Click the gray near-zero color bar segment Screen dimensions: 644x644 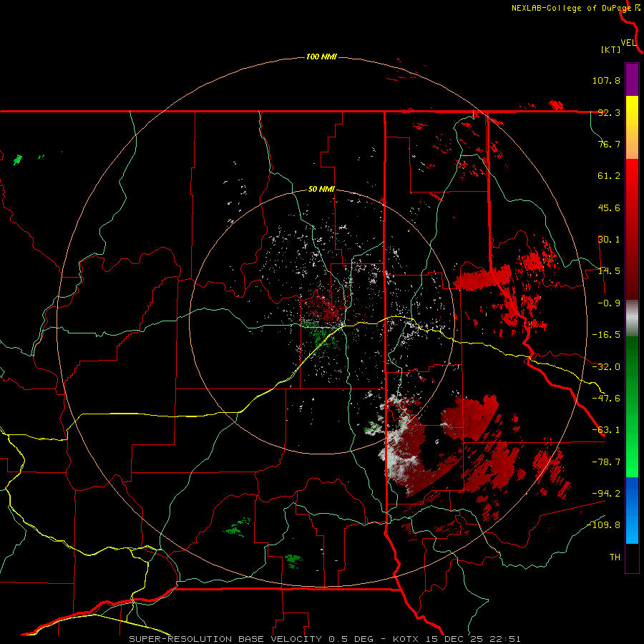pyautogui.click(x=632, y=318)
